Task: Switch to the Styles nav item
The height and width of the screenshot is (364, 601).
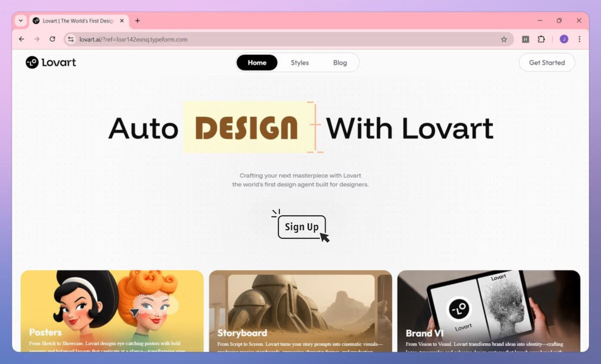Action: (x=299, y=63)
